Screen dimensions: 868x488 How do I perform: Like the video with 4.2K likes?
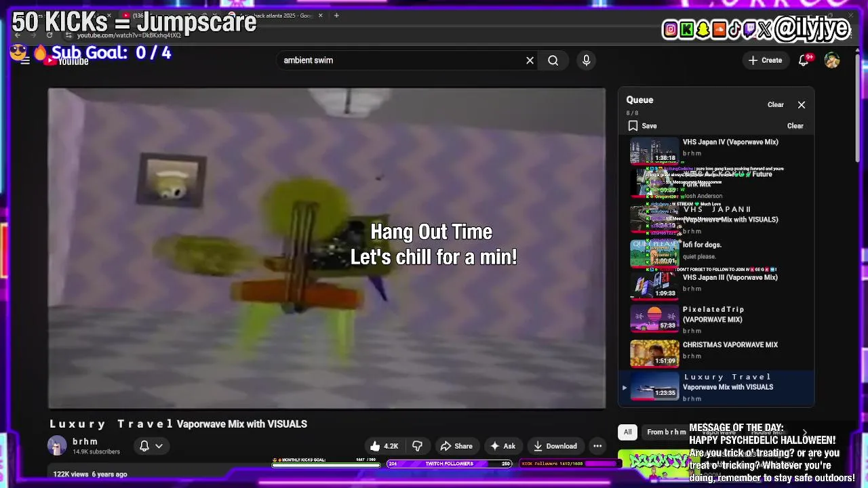[384, 446]
